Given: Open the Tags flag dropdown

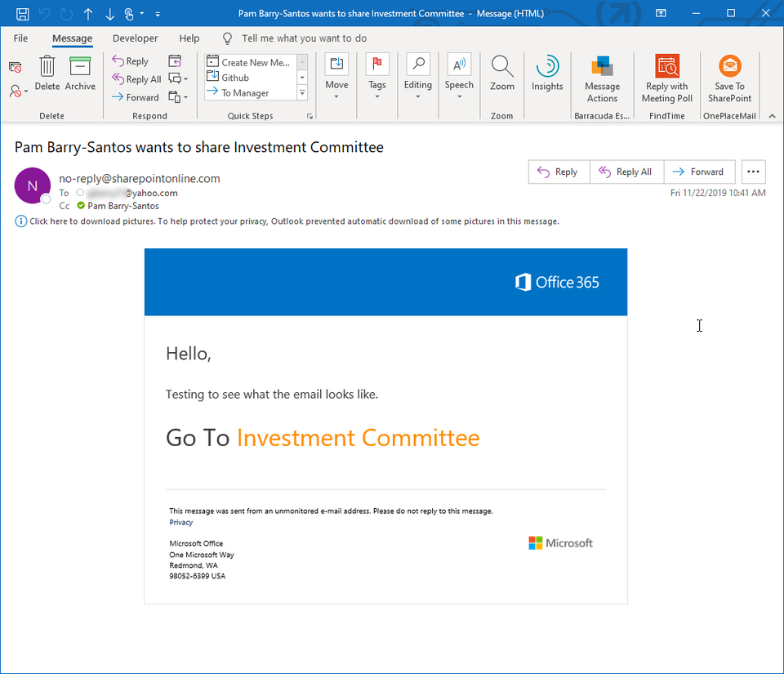Looking at the screenshot, I should 377,77.
